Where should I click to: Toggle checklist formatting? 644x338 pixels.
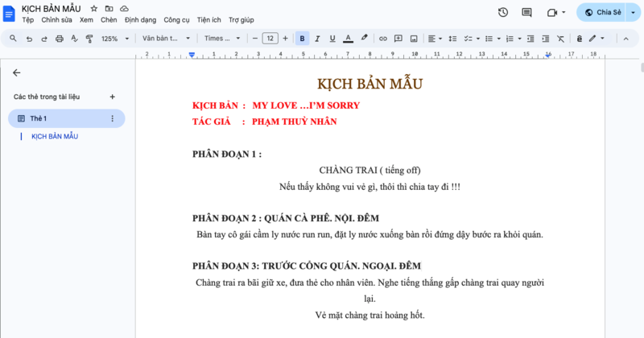[x=468, y=39]
